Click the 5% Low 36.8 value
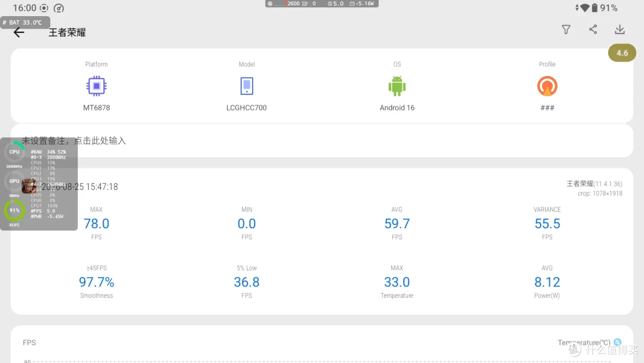644x363 pixels. 246,282
